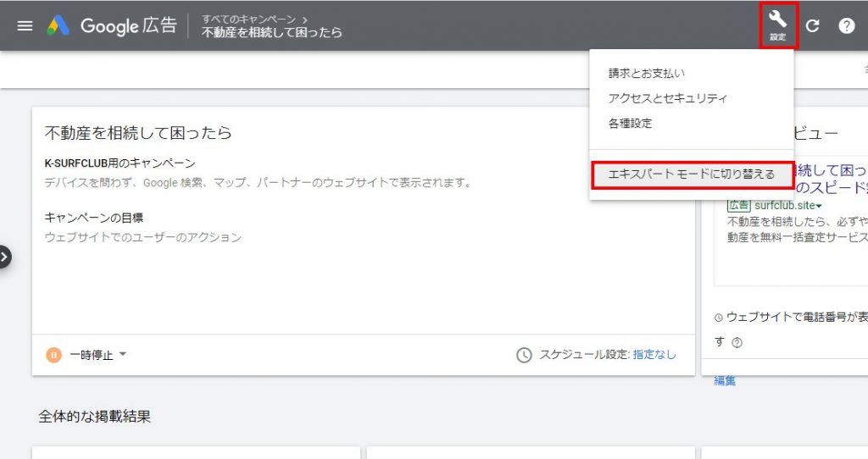868x459 pixels.
Task: Expand the left side panel arrow
Action: coord(4,257)
